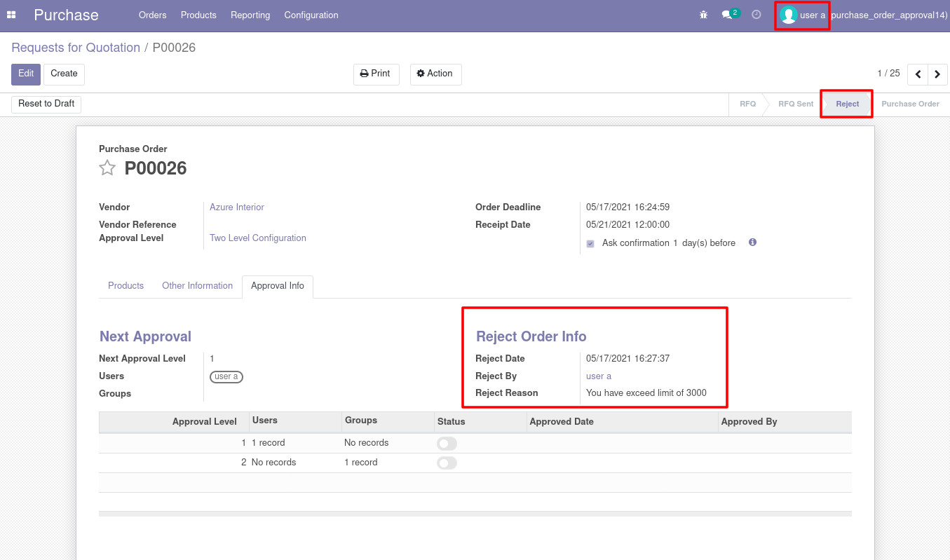Open the Configuration menu

click(311, 15)
